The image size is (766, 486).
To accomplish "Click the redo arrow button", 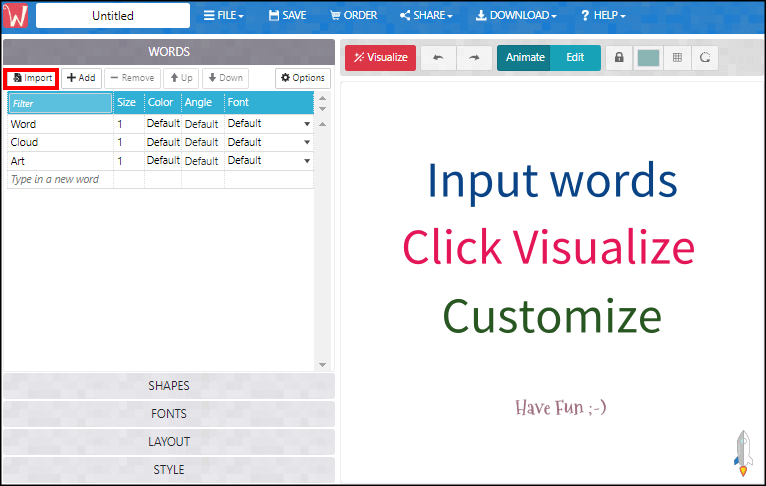I will pos(474,58).
